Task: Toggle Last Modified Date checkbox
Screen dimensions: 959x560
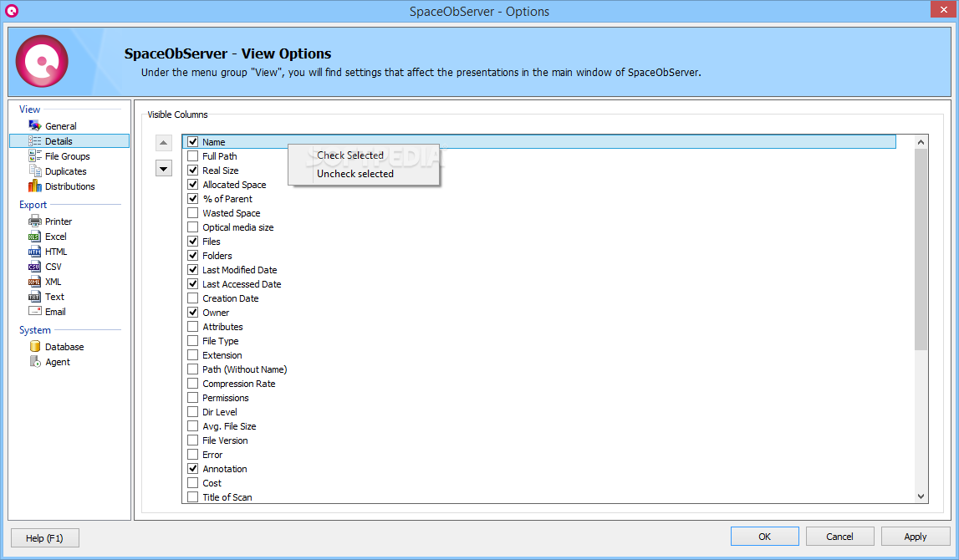Action: click(192, 270)
